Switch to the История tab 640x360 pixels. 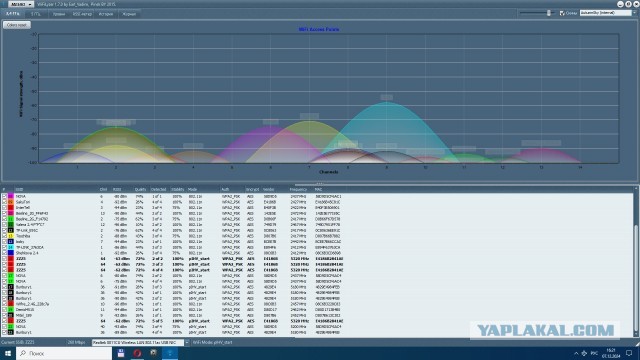106,14
